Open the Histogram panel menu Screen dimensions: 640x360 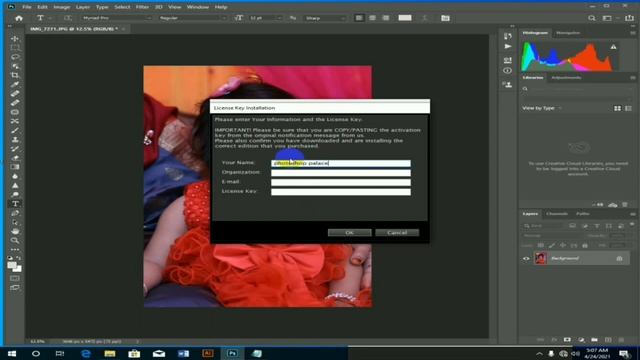pyautogui.click(x=633, y=33)
